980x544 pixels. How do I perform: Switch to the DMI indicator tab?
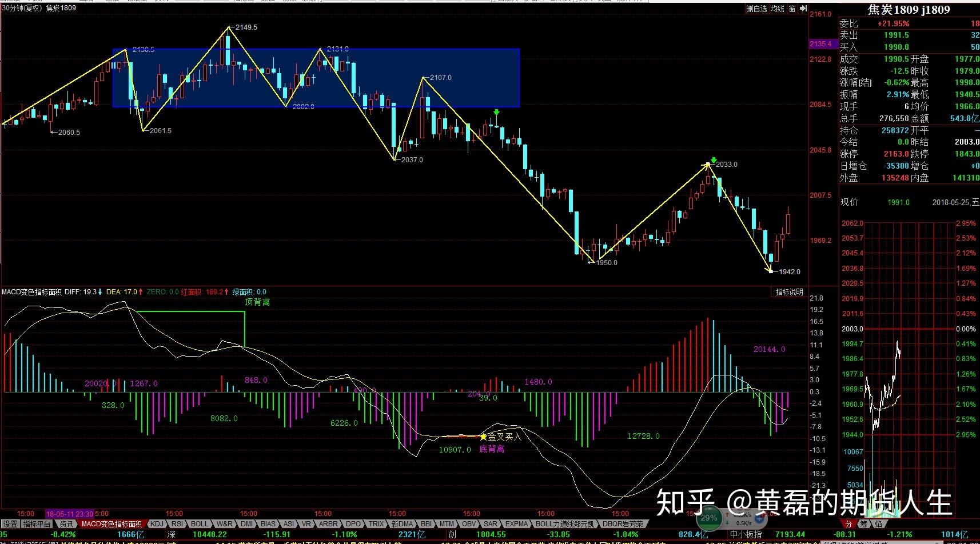[x=246, y=523]
